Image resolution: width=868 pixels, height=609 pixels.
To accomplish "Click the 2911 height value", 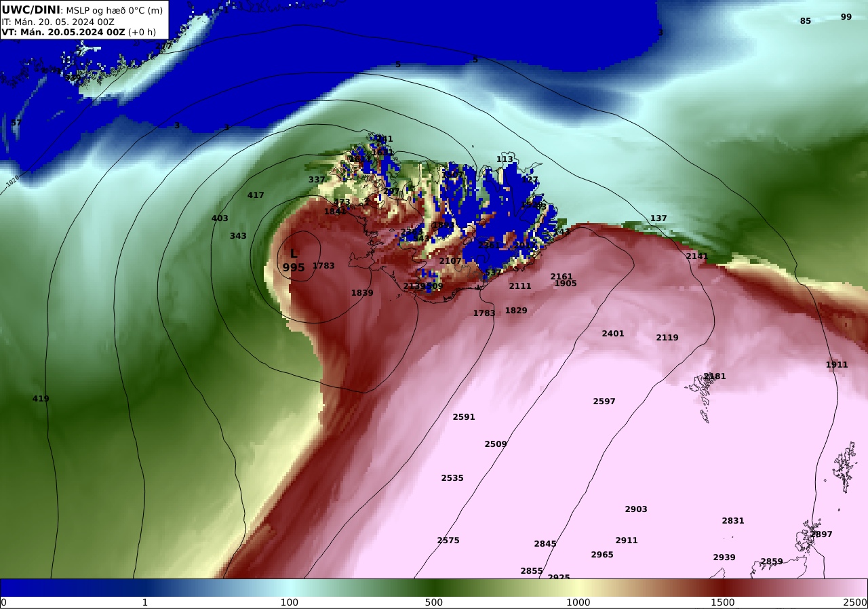I will pos(627,541).
